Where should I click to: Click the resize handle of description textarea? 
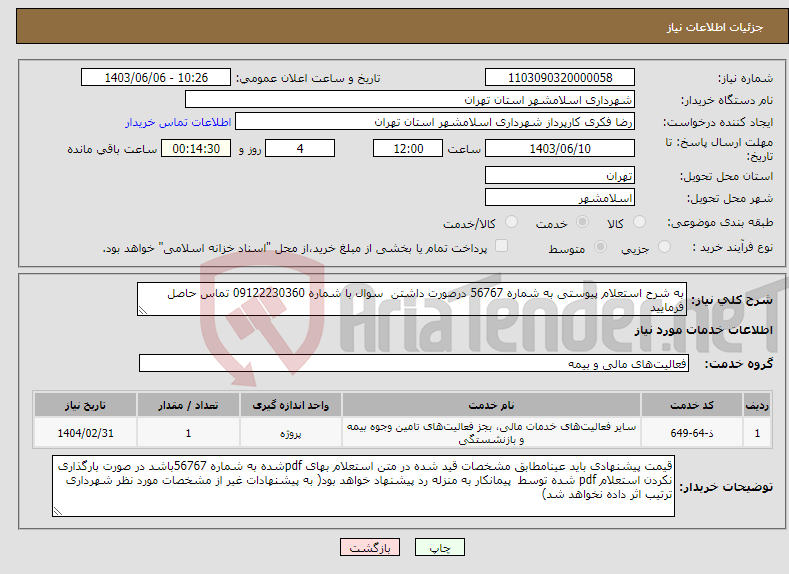coord(143,310)
